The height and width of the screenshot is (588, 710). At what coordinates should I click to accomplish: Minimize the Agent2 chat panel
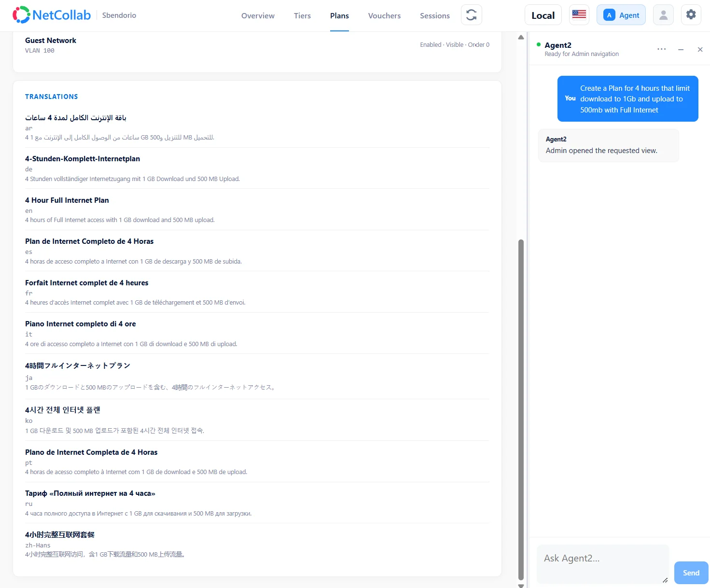click(681, 49)
